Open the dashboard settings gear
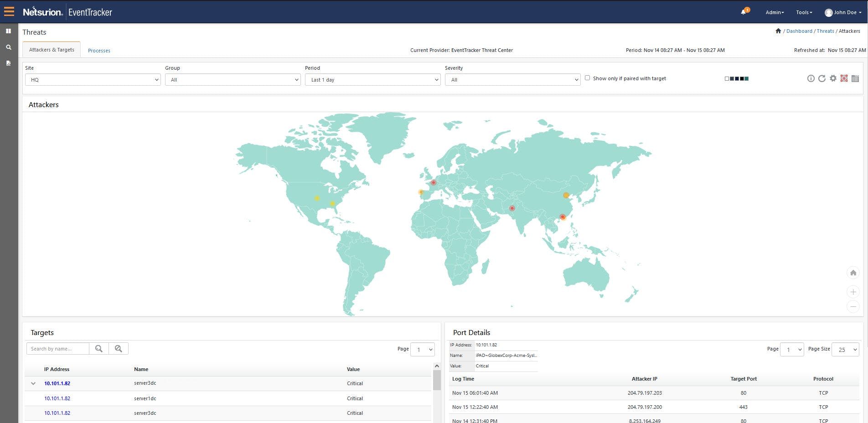868x423 pixels. coord(833,78)
